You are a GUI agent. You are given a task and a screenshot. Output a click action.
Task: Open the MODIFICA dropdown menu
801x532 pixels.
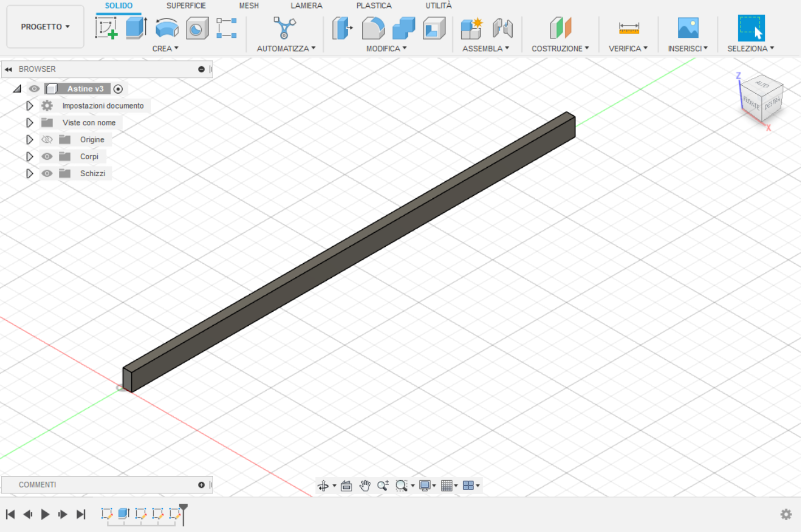coord(387,49)
